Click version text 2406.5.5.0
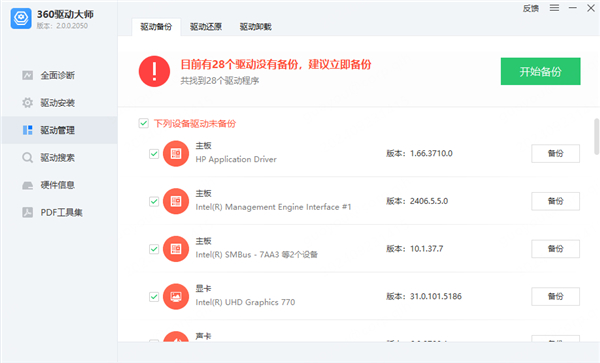Viewport: 600px width, 363px height. (x=429, y=201)
